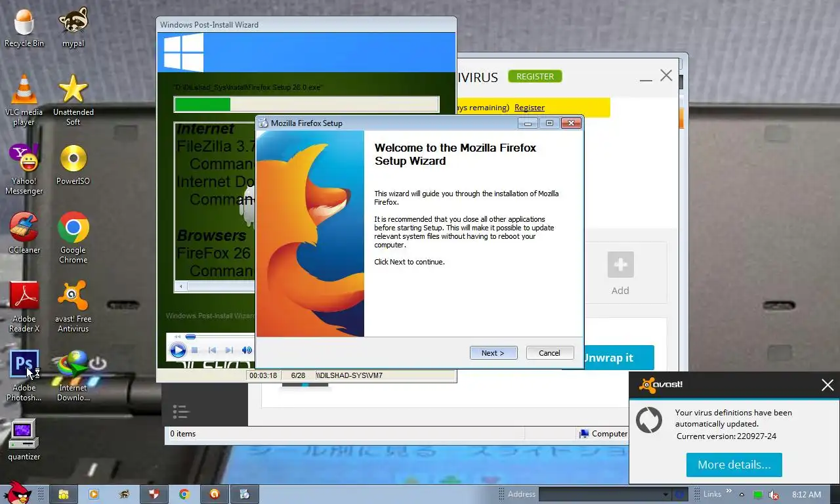Launch the mypal raccoon desktop shortcut
The width and height of the screenshot is (840, 504).
pyautogui.click(x=73, y=29)
